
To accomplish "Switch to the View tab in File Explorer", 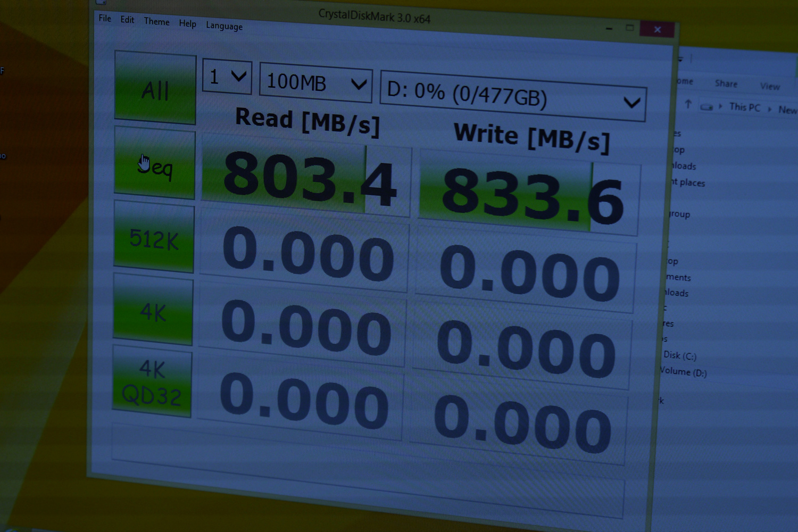I will coord(770,86).
